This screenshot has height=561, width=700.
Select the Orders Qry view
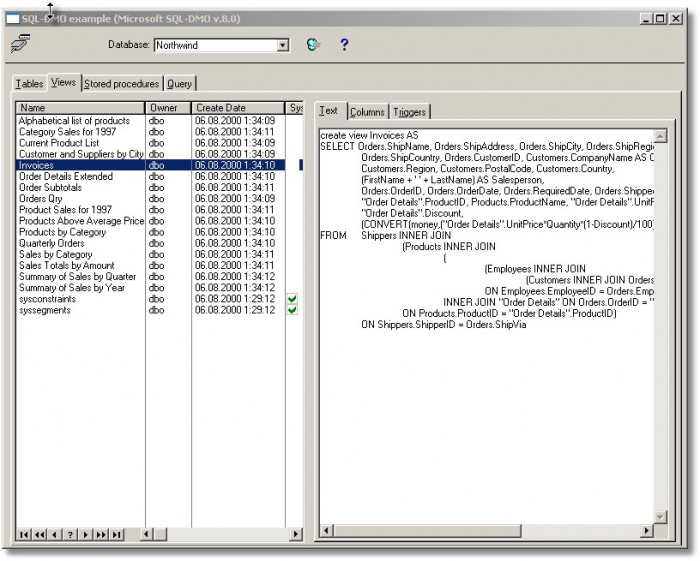pos(41,199)
